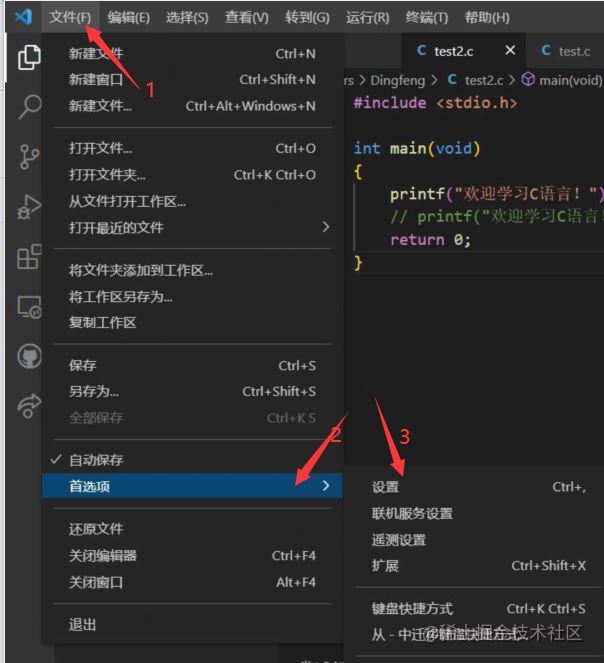Select 复制工作区 menu entry
The height and width of the screenshot is (663, 604).
[192, 323]
